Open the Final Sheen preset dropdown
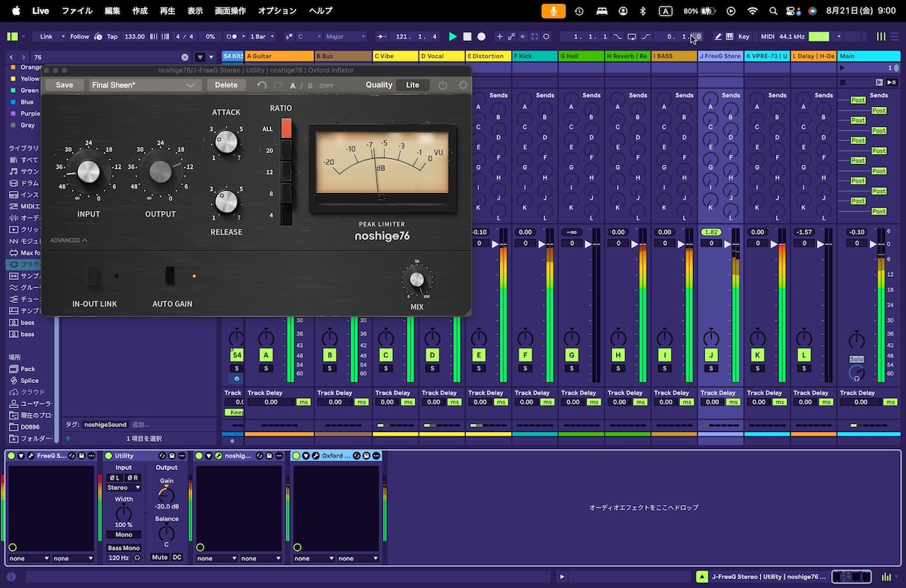The image size is (906, 588). [x=144, y=85]
